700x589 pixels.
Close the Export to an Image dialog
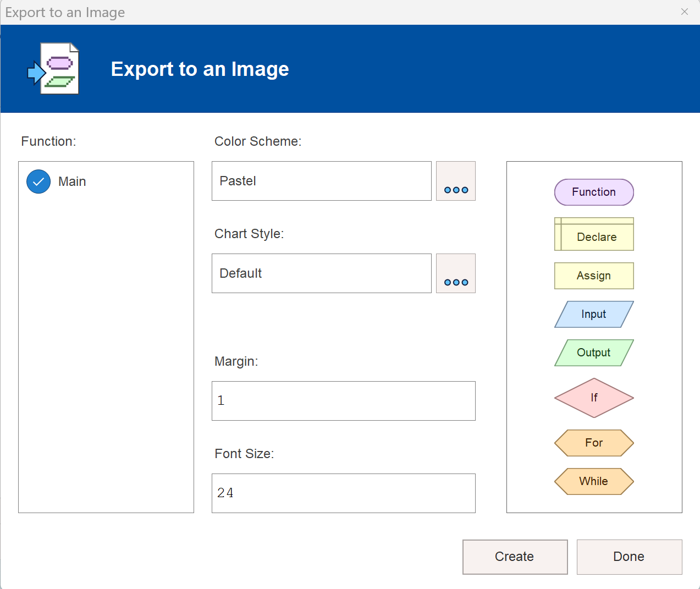tap(684, 12)
